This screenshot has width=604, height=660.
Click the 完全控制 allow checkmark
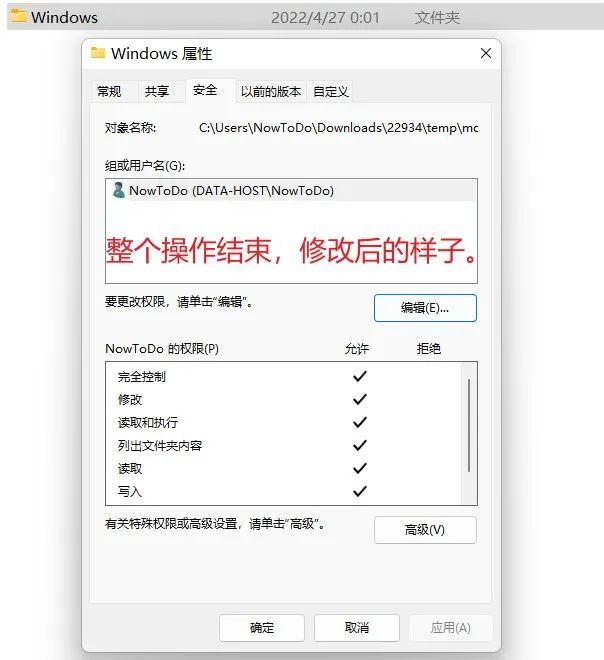(359, 376)
